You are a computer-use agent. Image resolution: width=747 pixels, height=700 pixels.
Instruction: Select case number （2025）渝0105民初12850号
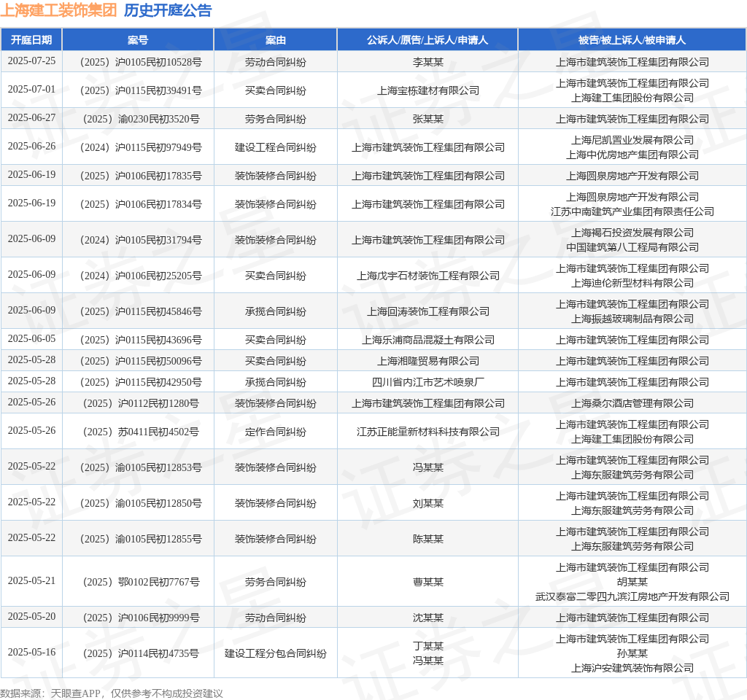141,503
